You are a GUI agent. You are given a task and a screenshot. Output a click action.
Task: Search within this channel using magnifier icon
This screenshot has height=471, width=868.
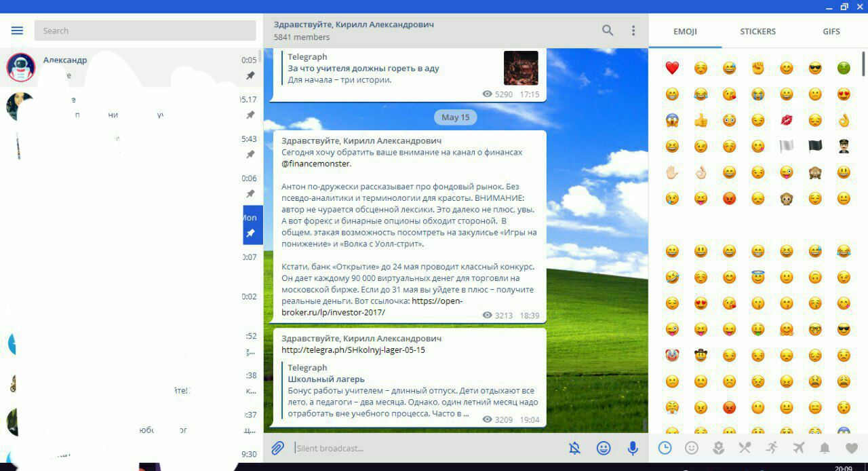(608, 31)
